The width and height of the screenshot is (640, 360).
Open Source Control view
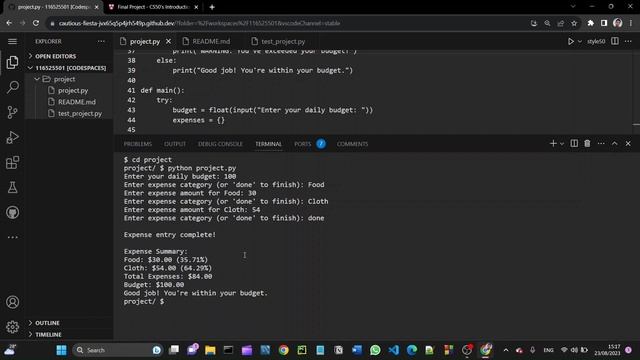(x=13, y=112)
